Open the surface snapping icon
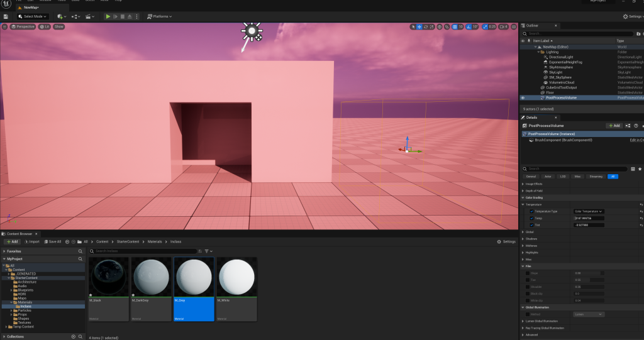 (447, 26)
